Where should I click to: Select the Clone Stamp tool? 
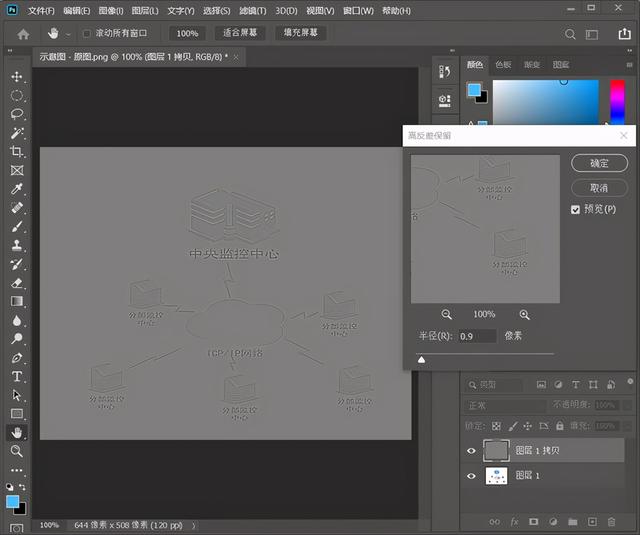click(x=17, y=245)
